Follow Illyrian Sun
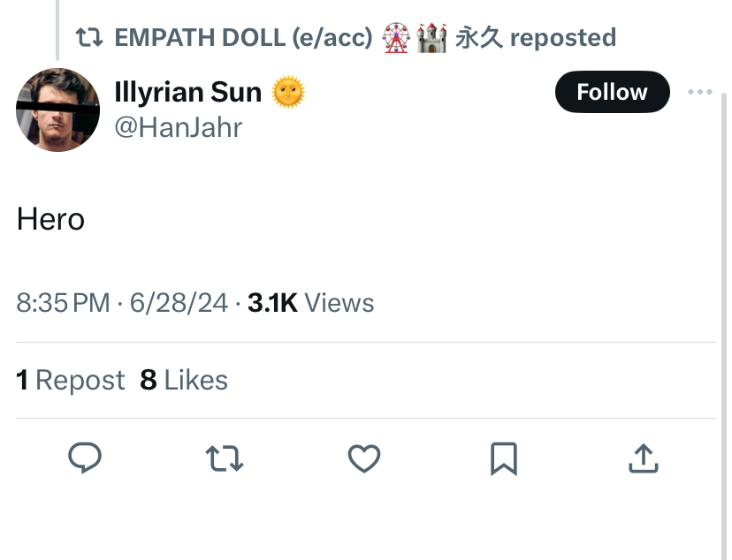 (x=612, y=92)
